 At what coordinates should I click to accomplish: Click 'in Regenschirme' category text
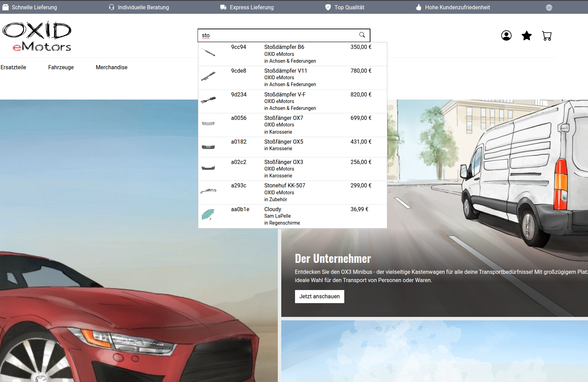[x=282, y=223]
